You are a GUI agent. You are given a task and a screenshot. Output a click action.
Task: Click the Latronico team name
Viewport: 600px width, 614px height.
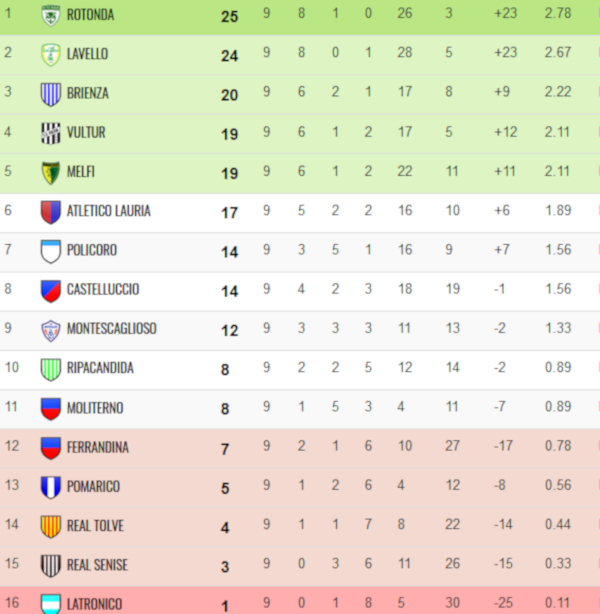(95, 604)
